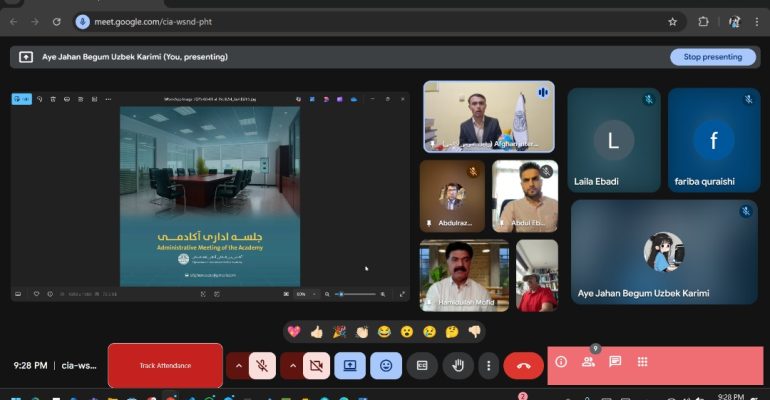Show the People participants list
This screenshot has height=400, width=770.
tap(588, 362)
